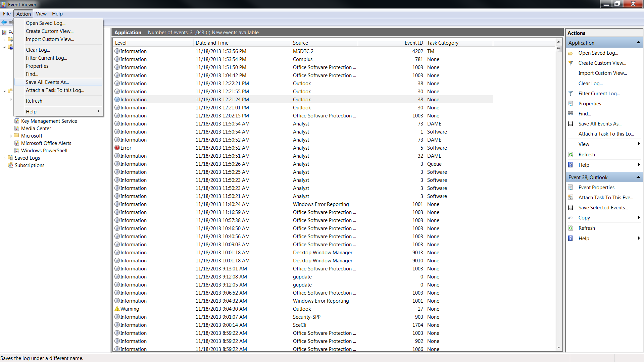Click the Open Saved Log folder icon
Image resolution: width=644 pixels, height=362 pixels.
(571, 53)
